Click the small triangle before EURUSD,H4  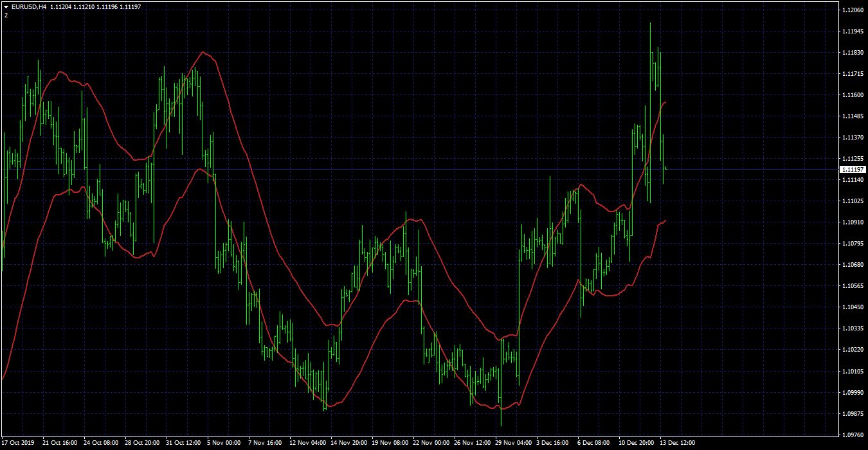click(6, 6)
